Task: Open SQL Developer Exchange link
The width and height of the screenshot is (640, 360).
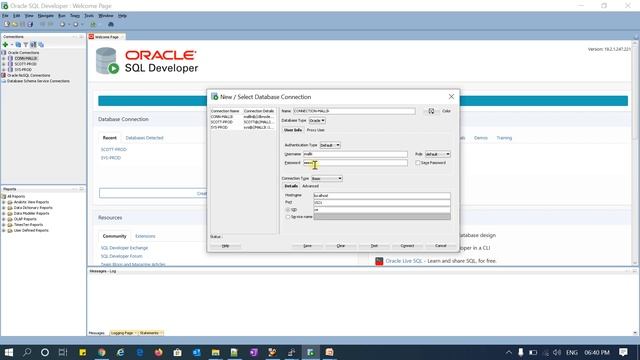Action: click(124, 248)
